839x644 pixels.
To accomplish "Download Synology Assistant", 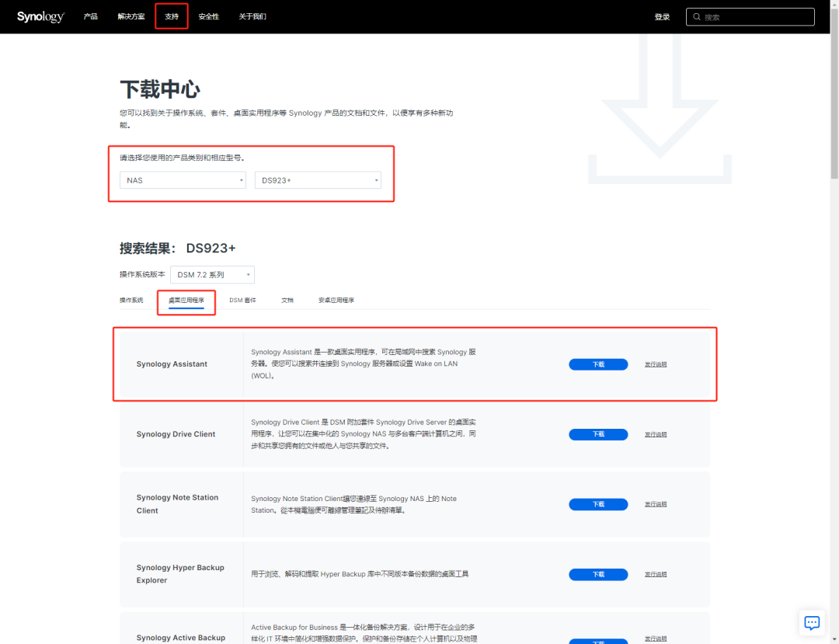I will pos(598,364).
